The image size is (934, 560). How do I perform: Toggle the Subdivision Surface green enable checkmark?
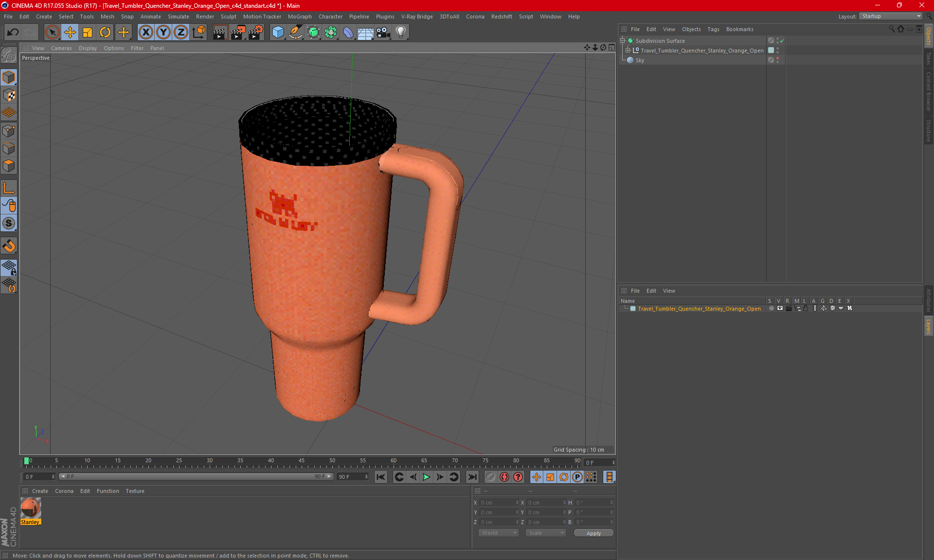point(782,41)
